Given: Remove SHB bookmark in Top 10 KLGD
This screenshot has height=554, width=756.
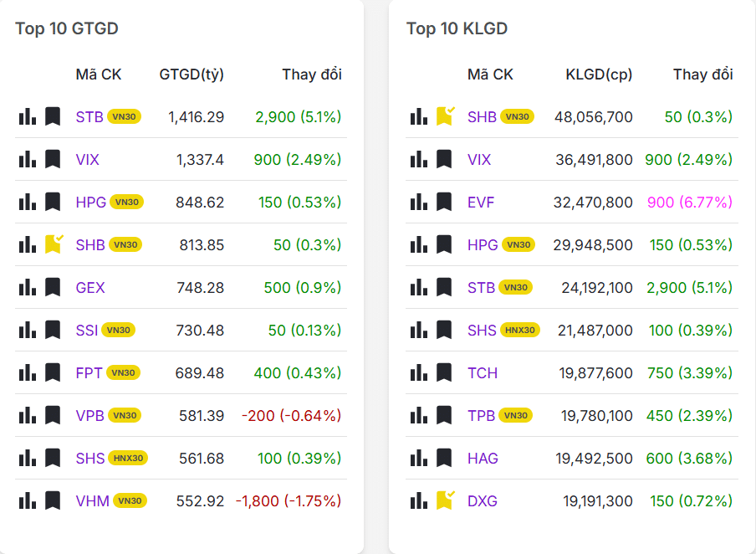Looking at the screenshot, I should pyautogui.click(x=445, y=116).
